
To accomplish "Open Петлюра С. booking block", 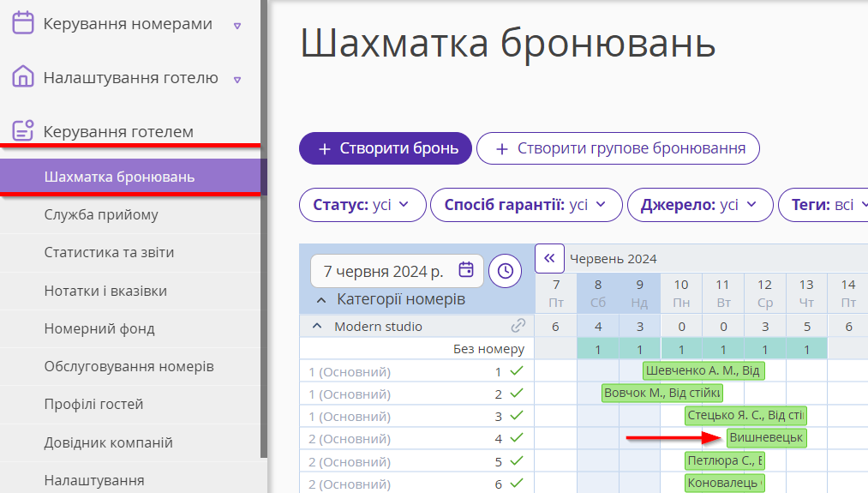I will (725, 460).
